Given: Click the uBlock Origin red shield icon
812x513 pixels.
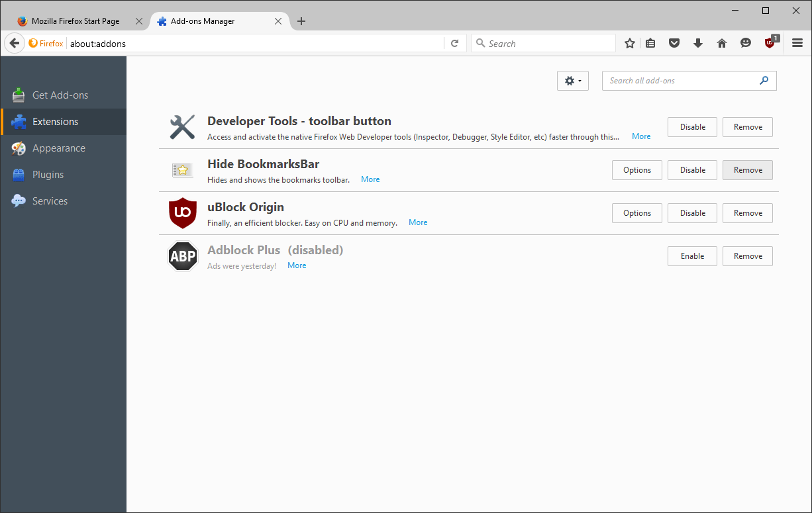Looking at the screenshot, I should (183, 213).
